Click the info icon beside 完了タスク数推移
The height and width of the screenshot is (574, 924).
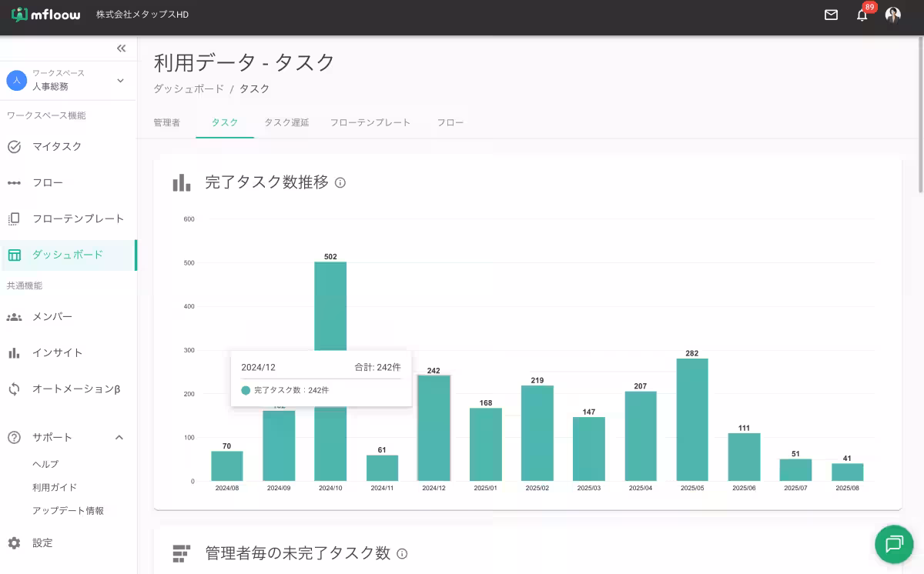(340, 183)
